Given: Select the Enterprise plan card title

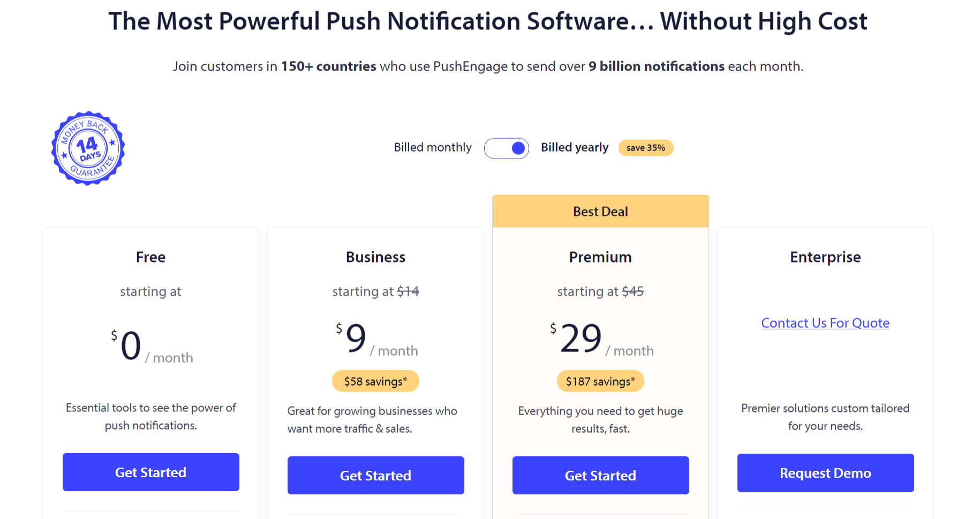Looking at the screenshot, I should 825,257.
